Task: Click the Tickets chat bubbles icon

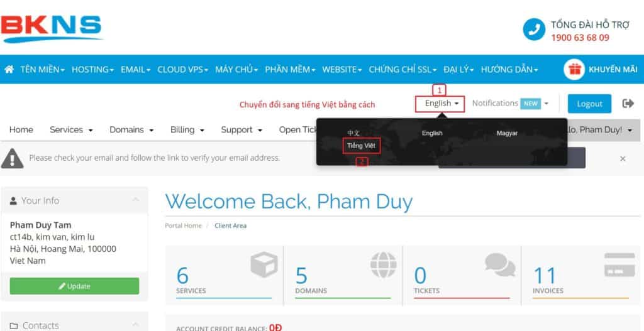Action: click(x=500, y=264)
